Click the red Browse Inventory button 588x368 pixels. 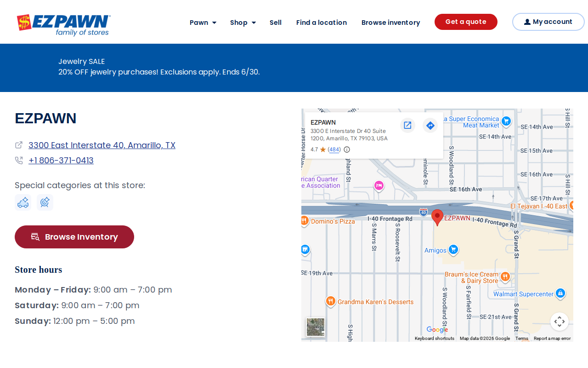click(74, 237)
